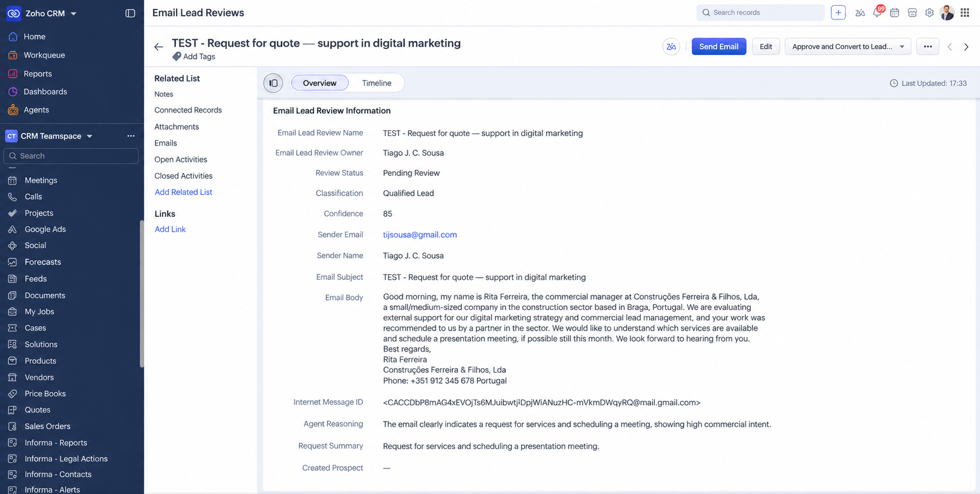Click the Zia icon beside Send Email
Viewport: 980px width, 494px height.
coord(671,47)
